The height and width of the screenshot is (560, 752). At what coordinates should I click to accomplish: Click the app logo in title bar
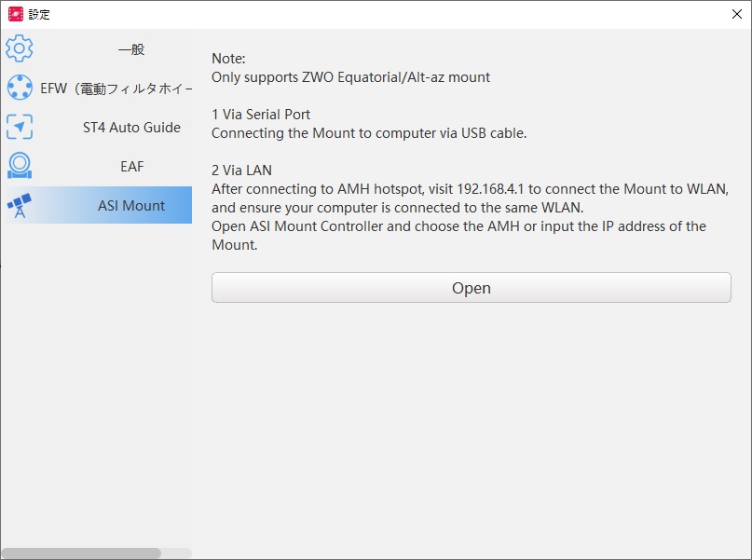click(15, 14)
